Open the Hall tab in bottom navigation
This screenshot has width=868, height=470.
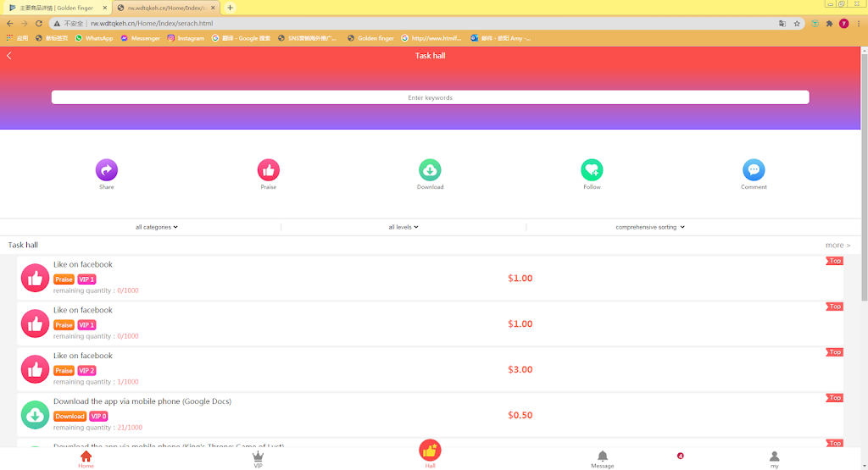pos(430,454)
